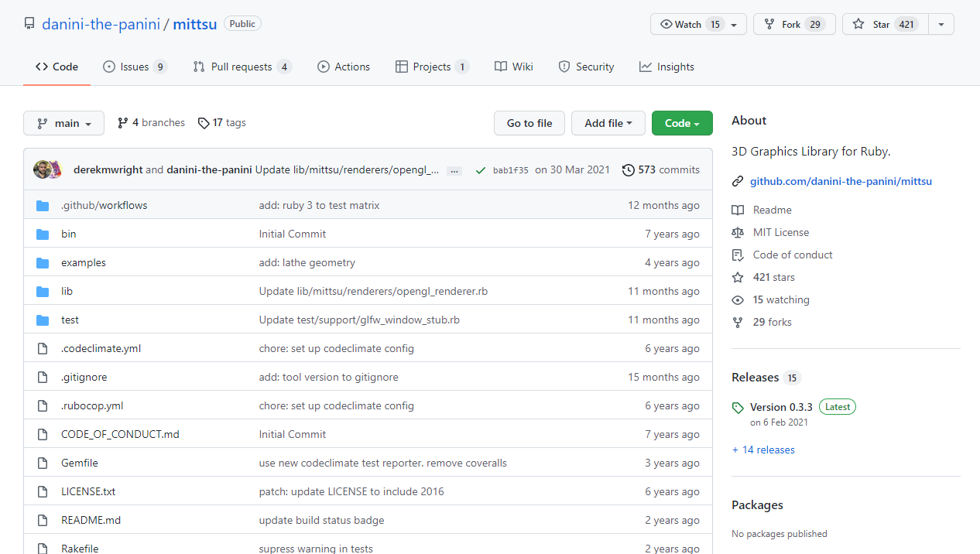Open the derekmwright author link
This screenshot has width=980, height=554.
tap(108, 169)
